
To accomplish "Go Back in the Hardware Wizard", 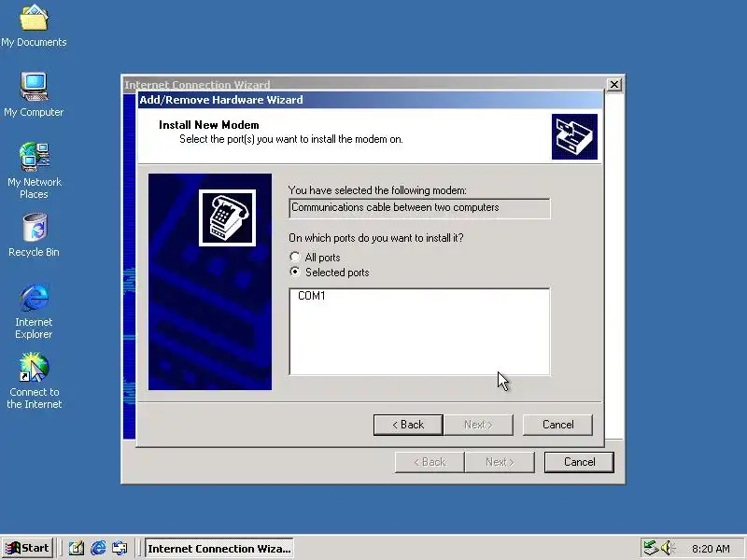I will [408, 425].
